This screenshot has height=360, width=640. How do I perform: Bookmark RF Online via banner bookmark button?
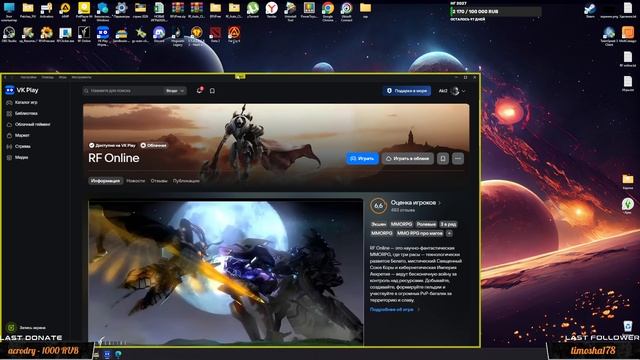pyautogui.click(x=443, y=158)
